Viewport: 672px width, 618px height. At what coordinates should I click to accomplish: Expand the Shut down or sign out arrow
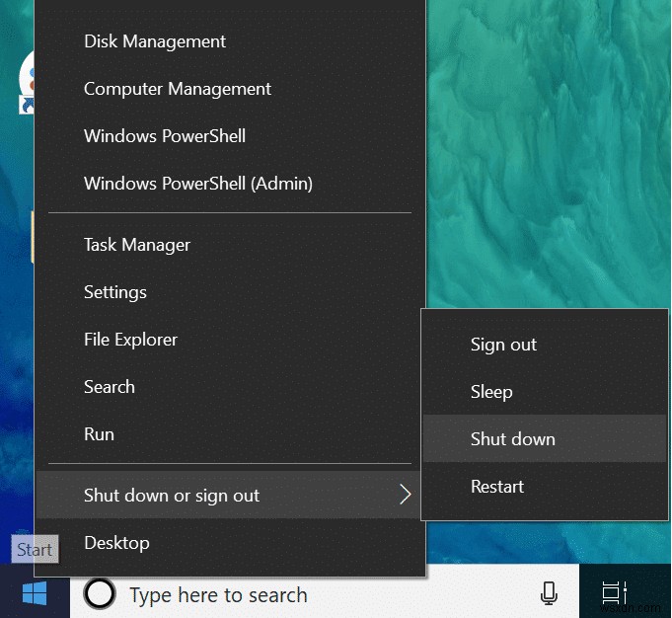coord(405,496)
